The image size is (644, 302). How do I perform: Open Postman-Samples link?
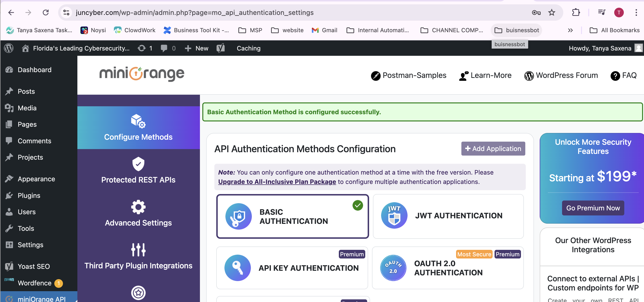409,75
